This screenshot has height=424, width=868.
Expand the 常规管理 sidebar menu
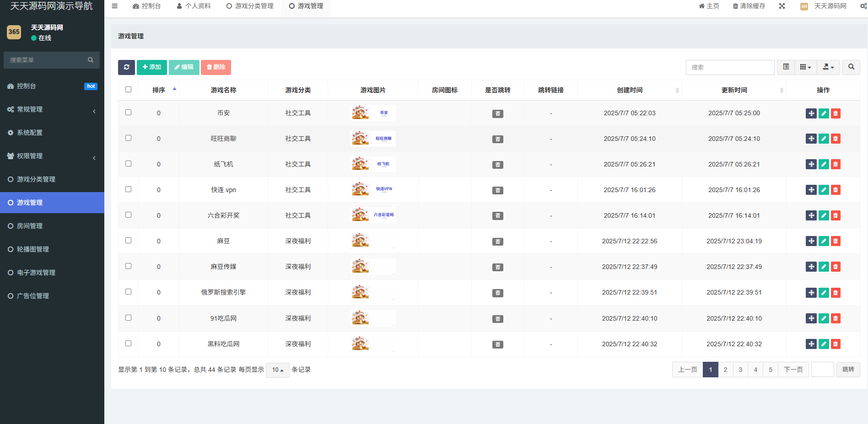point(52,109)
